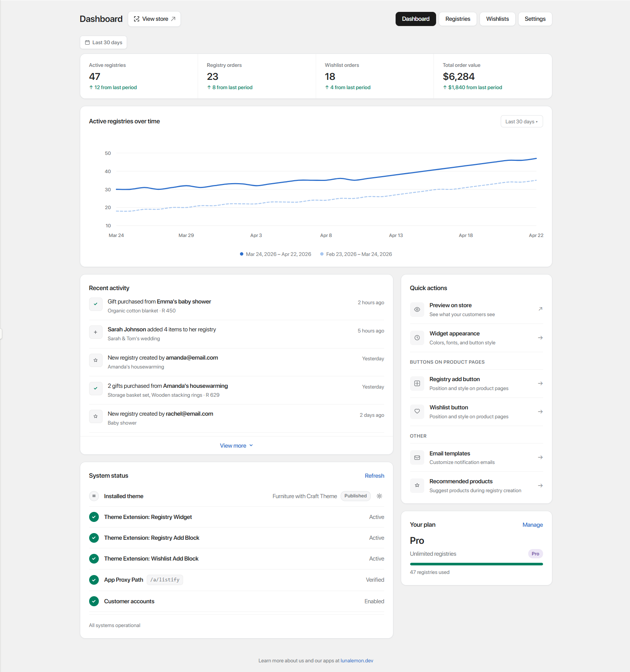Click the eye icon beside Preview on store
The width and height of the screenshot is (630, 672).
click(417, 309)
